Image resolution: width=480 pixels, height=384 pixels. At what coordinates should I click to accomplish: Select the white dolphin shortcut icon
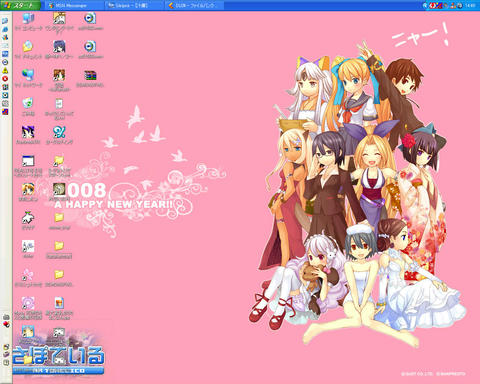point(28,218)
